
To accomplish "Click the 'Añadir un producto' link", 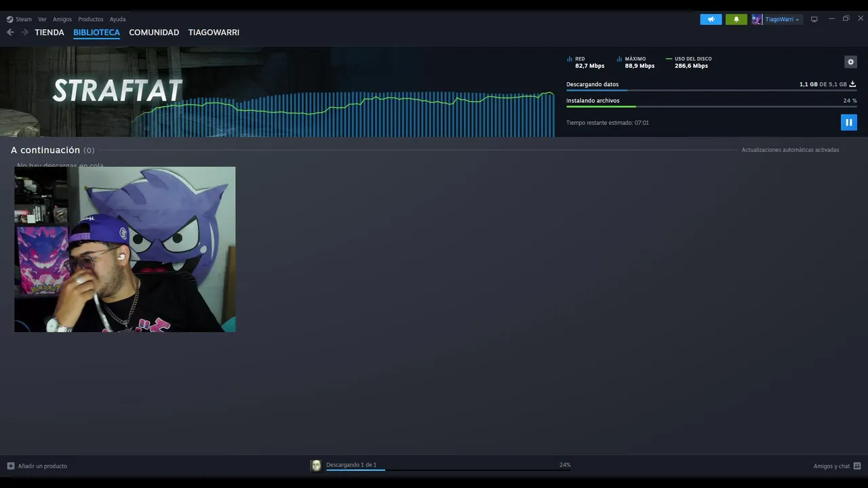I will (42, 466).
